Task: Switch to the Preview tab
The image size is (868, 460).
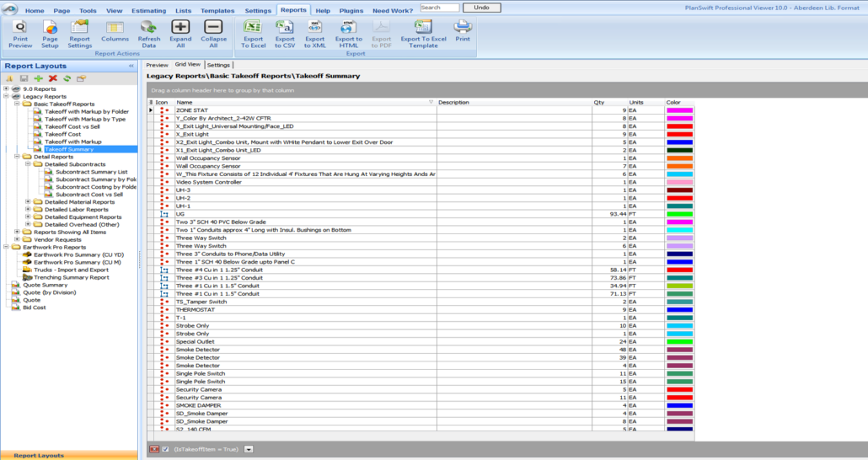Action: click(x=158, y=65)
